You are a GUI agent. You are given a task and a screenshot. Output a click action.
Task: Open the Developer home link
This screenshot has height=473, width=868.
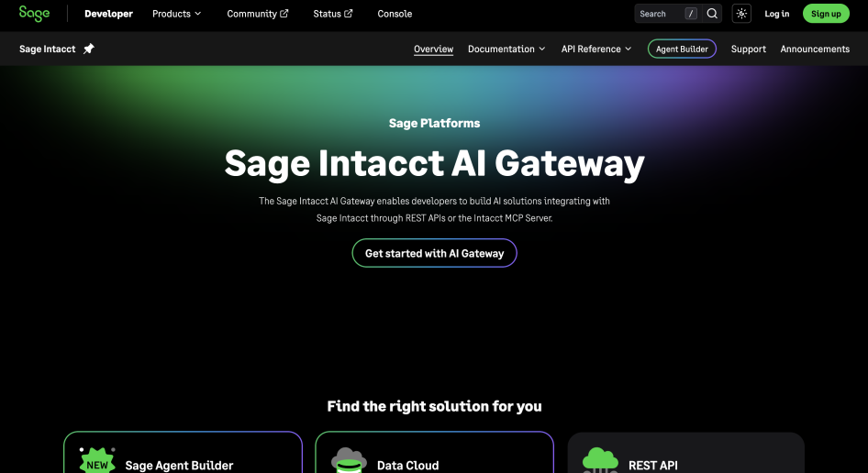click(x=108, y=14)
